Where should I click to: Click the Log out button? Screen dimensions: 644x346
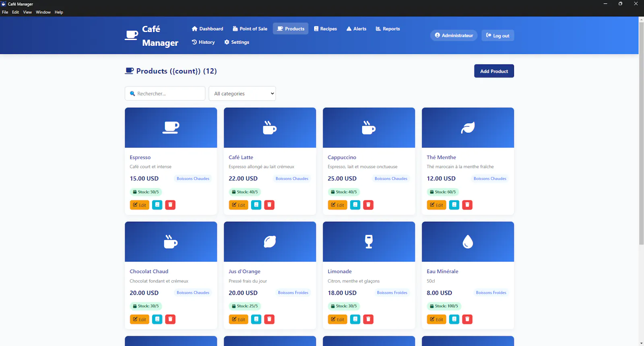(498, 35)
